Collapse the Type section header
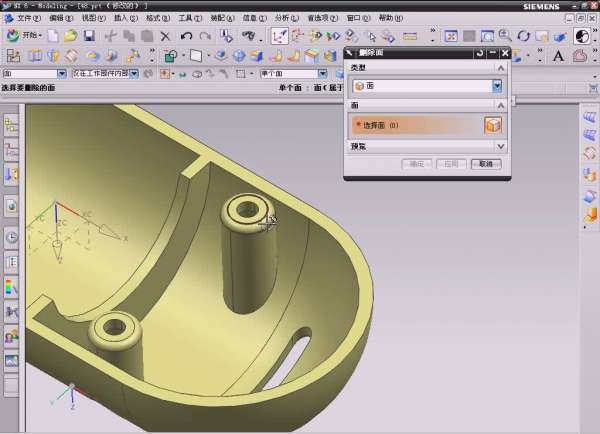The image size is (600, 434). coord(500,66)
